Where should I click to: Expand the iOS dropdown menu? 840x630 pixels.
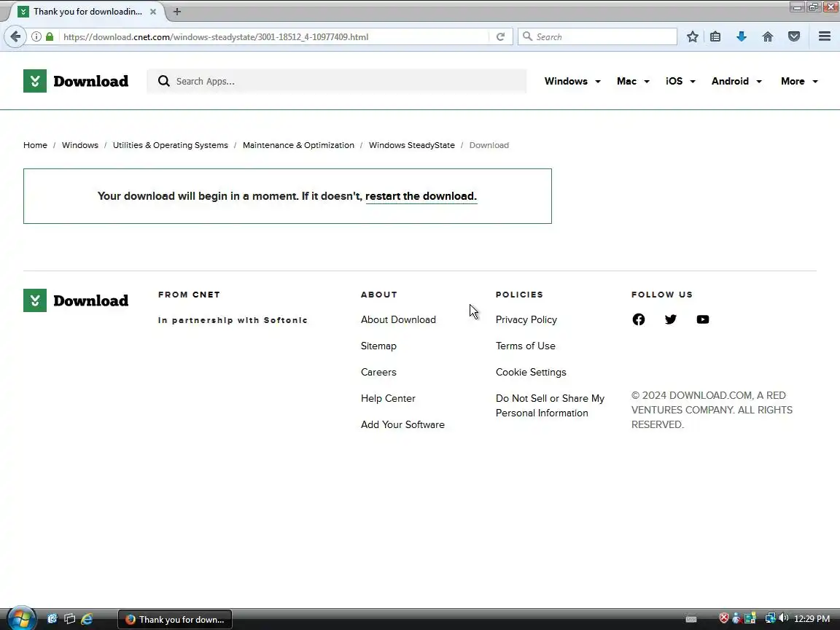680,81
